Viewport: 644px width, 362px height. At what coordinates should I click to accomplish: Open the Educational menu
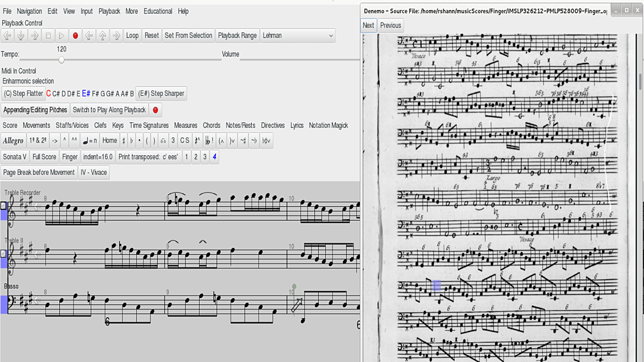[158, 11]
